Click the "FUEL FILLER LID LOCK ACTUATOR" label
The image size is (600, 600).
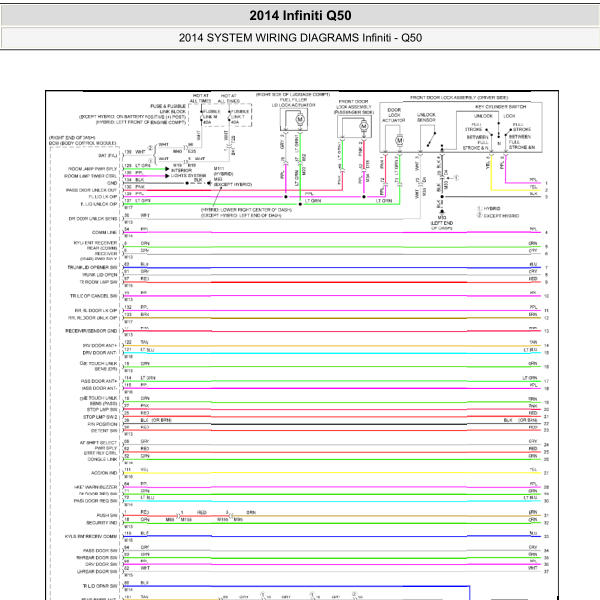293,102
